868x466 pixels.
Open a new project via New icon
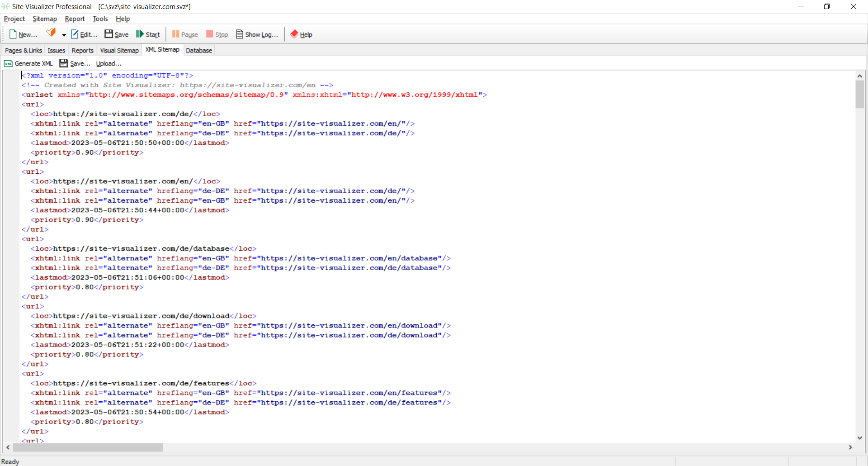[x=12, y=34]
